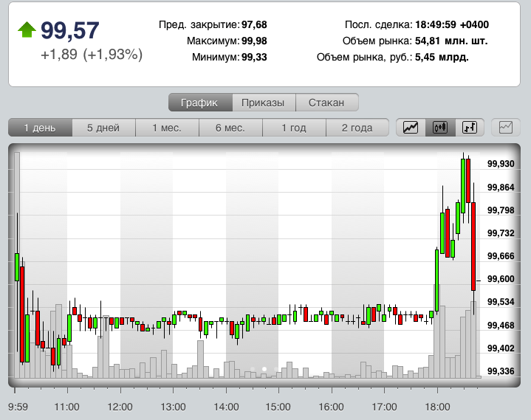Open the Стакан tab
The image size is (531, 420).
tap(326, 103)
